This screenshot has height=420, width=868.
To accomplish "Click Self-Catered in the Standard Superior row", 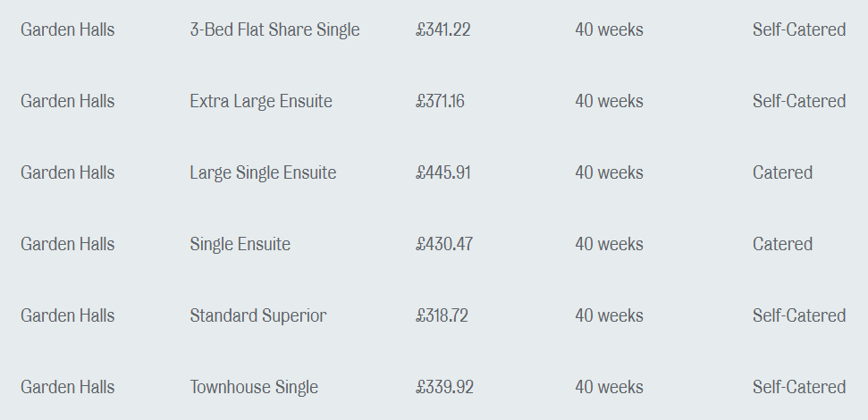I will click(798, 315).
